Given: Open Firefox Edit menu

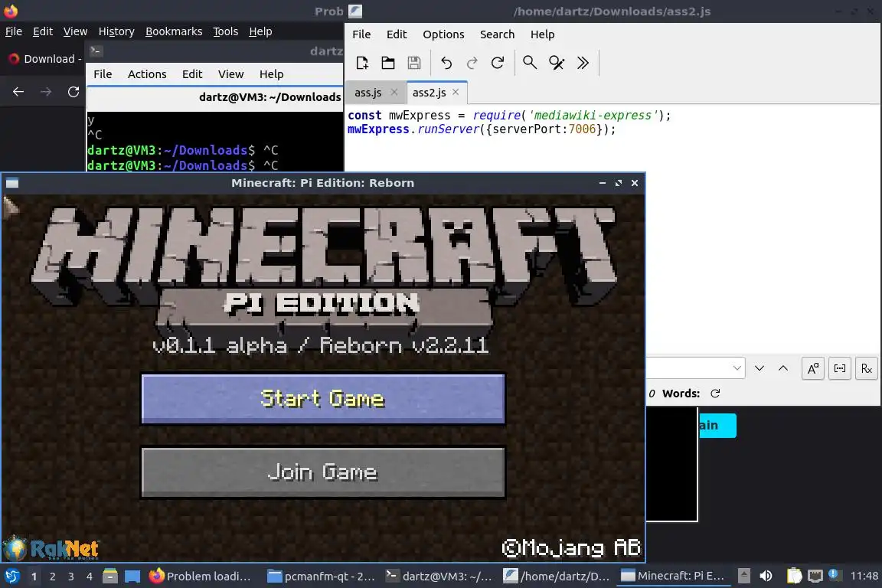Looking at the screenshot, I should (43, 31).
